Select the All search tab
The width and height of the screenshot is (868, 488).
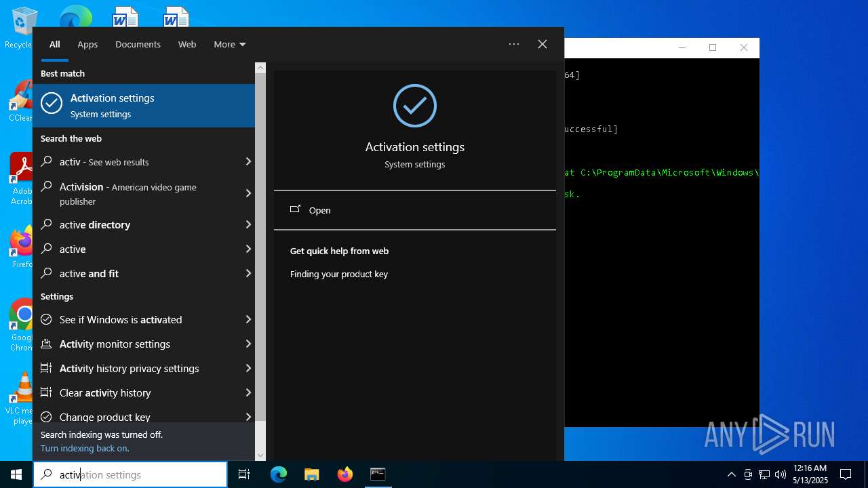[x=55, y=44]
